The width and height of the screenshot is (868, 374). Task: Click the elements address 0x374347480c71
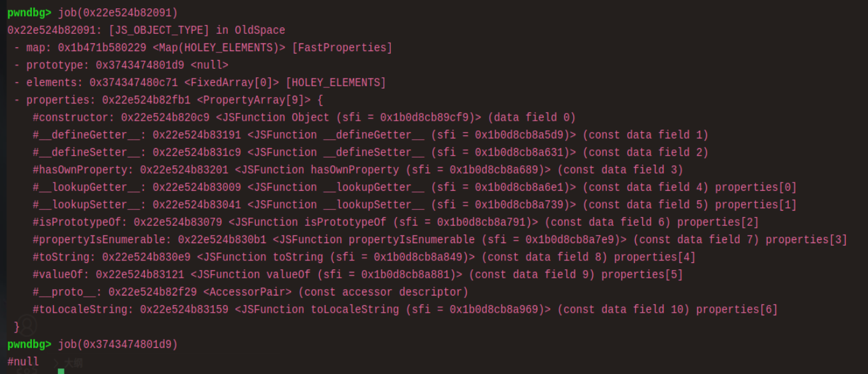click(133, 83)
